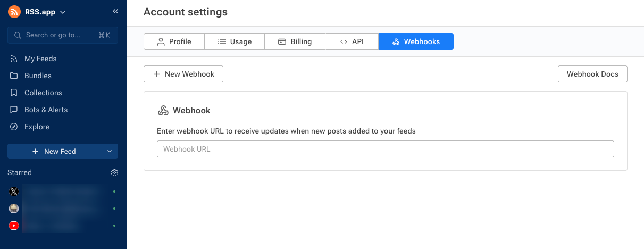Click the YouTube starred feed icon

[x=14, y=226]
